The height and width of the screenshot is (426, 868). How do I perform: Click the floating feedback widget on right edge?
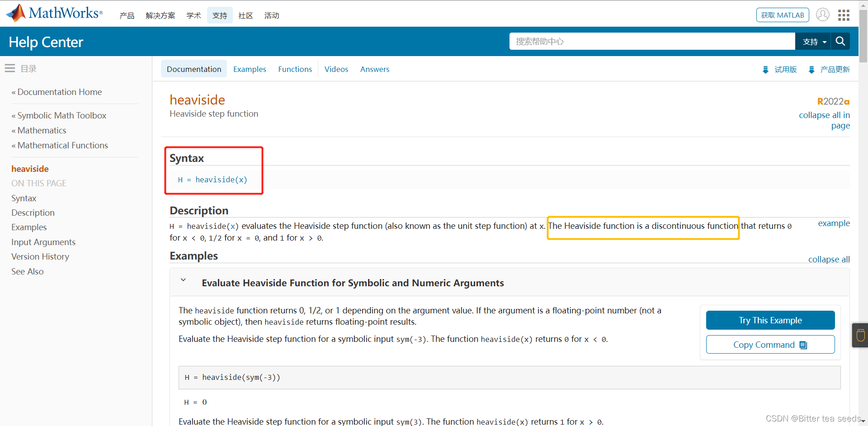[x=860, y=335]
